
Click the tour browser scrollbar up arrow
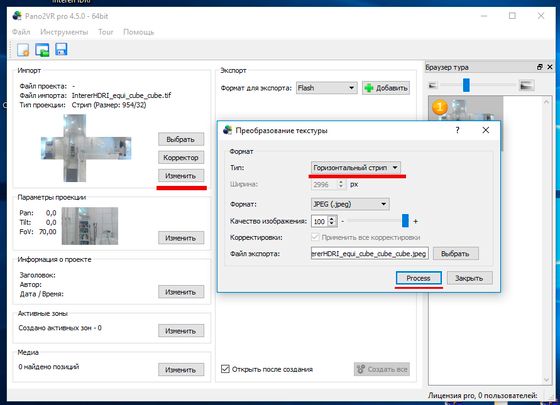click(546, 102)
